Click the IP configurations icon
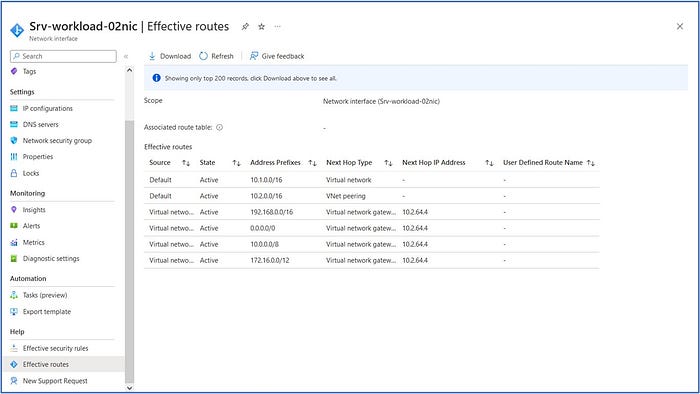 [x=14, y=108]
